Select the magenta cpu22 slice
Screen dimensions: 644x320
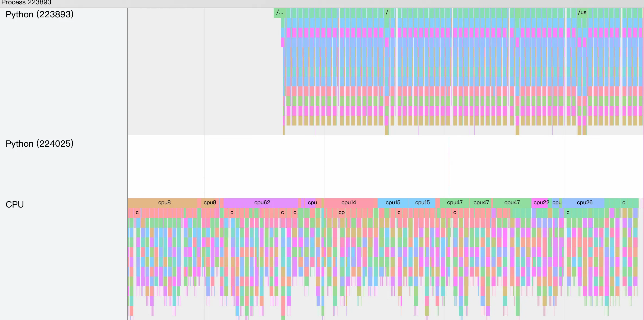point(541,203)
